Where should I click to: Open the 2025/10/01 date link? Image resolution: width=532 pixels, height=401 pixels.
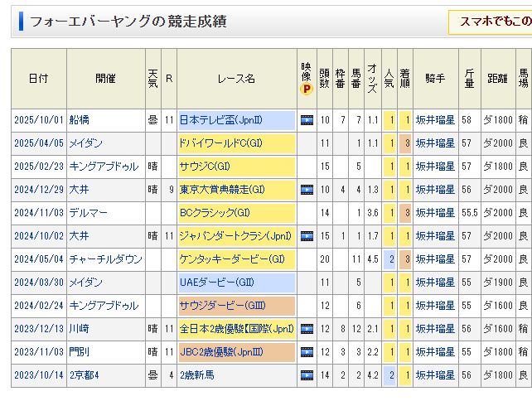[38, 120]
